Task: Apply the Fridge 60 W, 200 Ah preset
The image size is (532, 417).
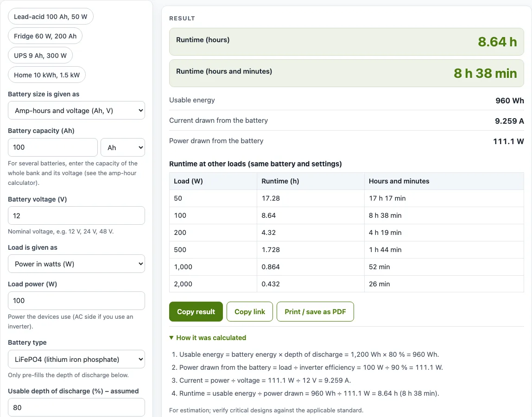Action: (x=45, y=36)
